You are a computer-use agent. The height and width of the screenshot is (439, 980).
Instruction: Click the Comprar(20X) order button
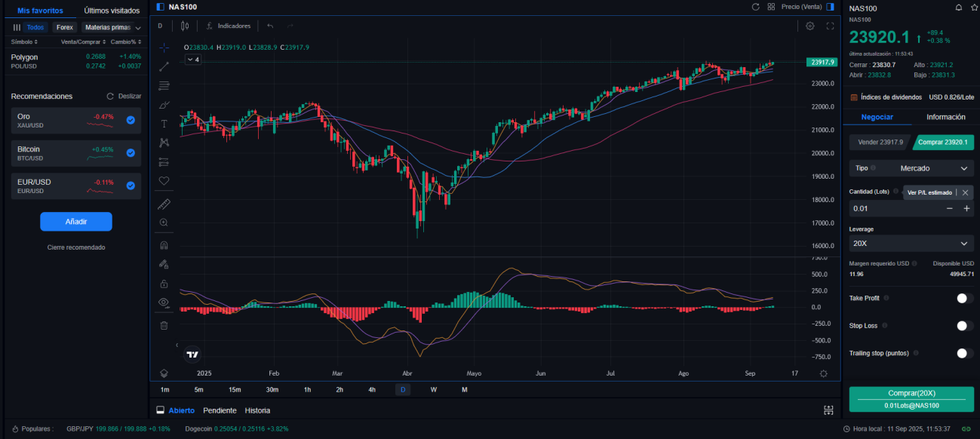click(x=911, y=399)
